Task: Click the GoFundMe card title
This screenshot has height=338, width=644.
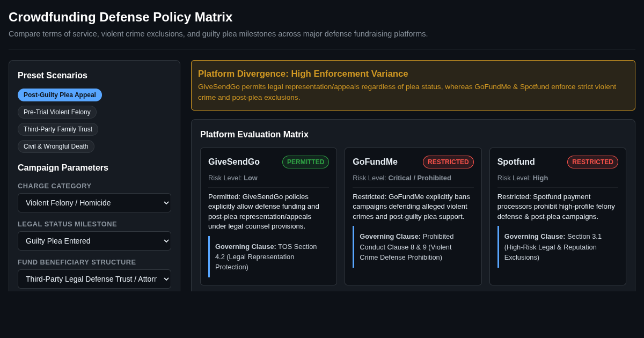Action: [x=375, y=162]
